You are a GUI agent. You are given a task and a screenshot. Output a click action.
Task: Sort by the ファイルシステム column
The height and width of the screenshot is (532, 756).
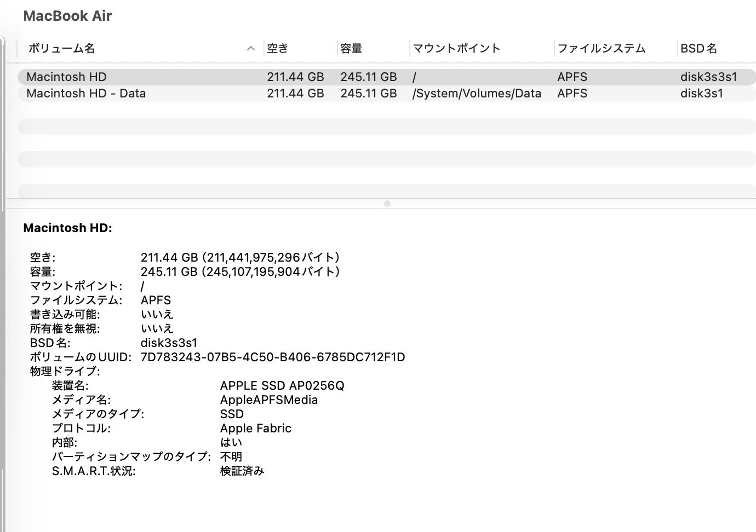click(x=602, y=48)
